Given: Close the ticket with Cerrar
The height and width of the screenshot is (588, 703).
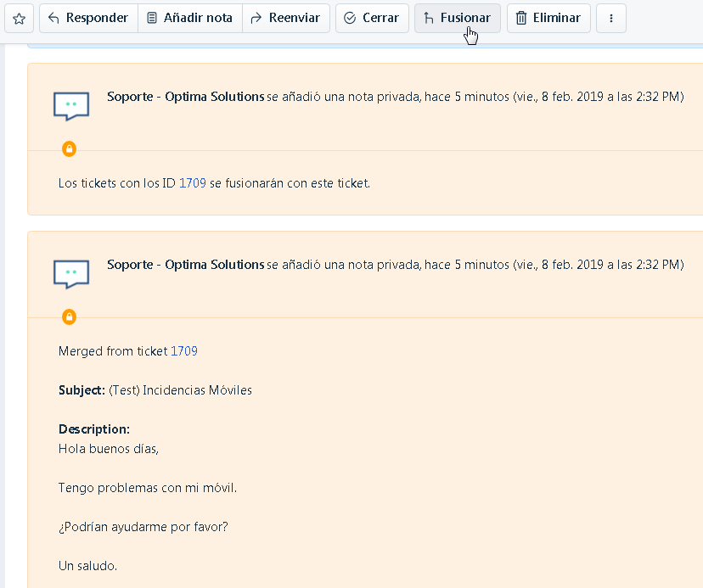Looking at the screenshot, I should coord(372,18).
